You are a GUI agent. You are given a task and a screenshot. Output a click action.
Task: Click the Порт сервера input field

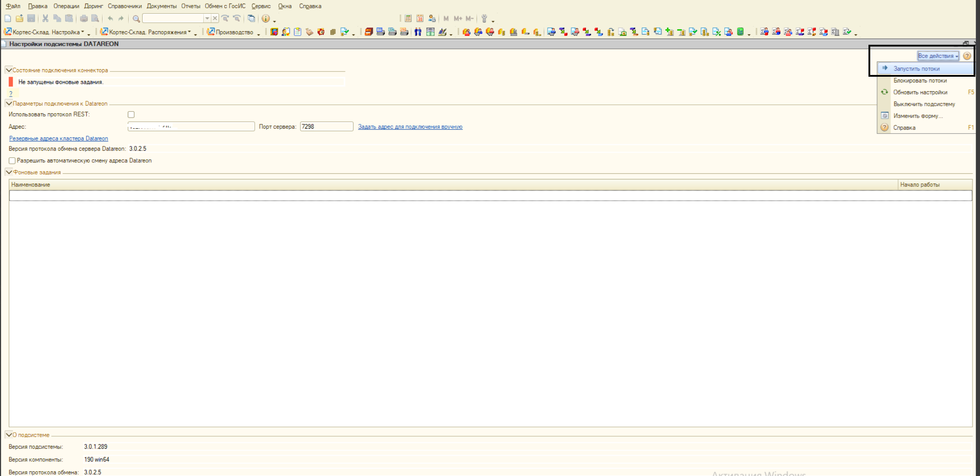pyautogui.click(x=326, y=127)
